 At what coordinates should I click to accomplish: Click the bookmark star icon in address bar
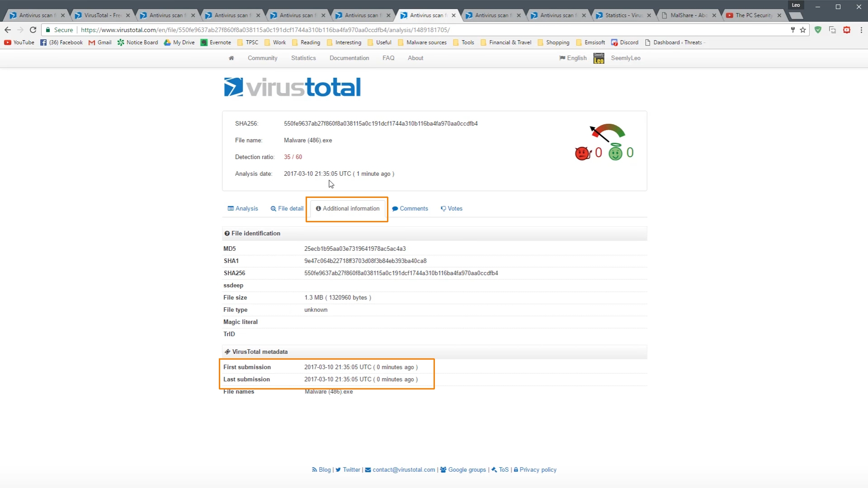803,30
